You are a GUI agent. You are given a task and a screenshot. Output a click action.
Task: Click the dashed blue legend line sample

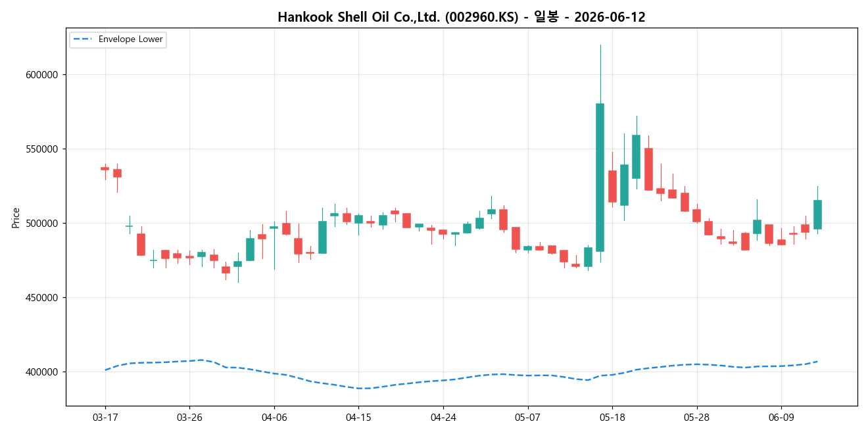(83, 39)
